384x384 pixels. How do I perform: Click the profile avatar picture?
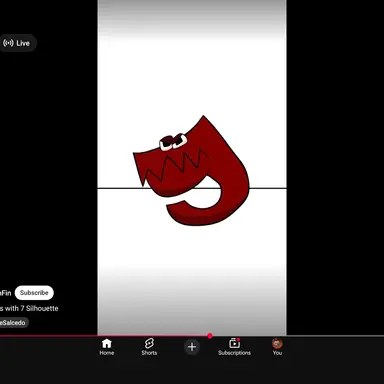277,343
